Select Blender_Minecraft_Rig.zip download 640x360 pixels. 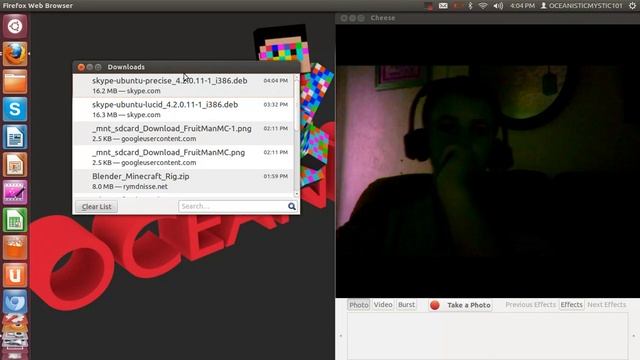pyautogui.click(x=183, y=181)
